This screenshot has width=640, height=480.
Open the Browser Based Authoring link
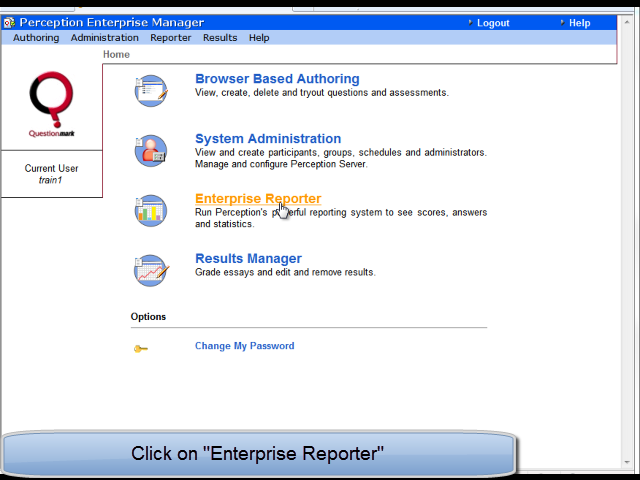277,78
